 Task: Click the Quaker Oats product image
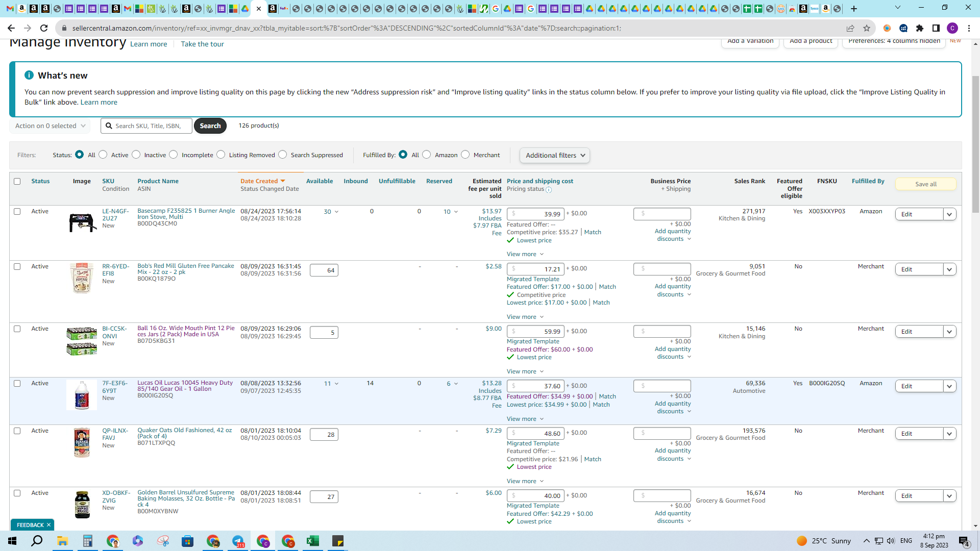(82, 442)
